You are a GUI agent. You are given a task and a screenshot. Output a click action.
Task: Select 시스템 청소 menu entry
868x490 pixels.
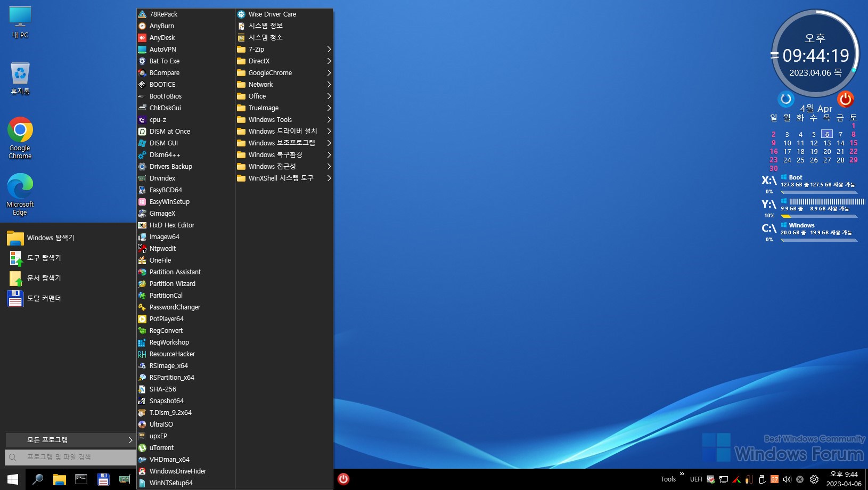(x=284, y=38)
